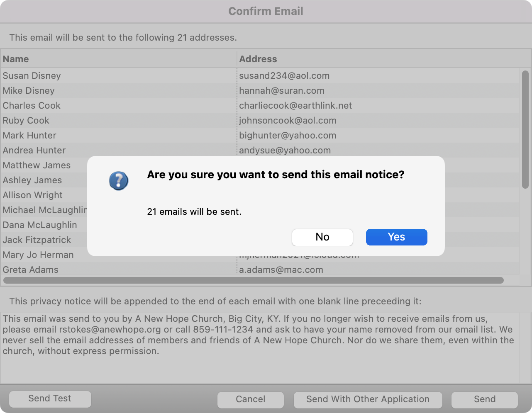The width and height of the screenshot is (532, 413).
Task: Select the Allison Wright recipient
Action: click(33, 195)
